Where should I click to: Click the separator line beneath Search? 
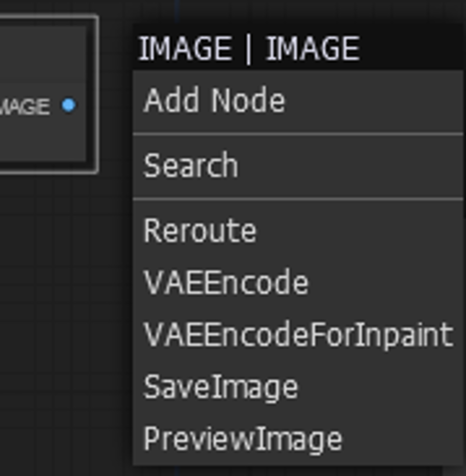(x=298, y=199)
